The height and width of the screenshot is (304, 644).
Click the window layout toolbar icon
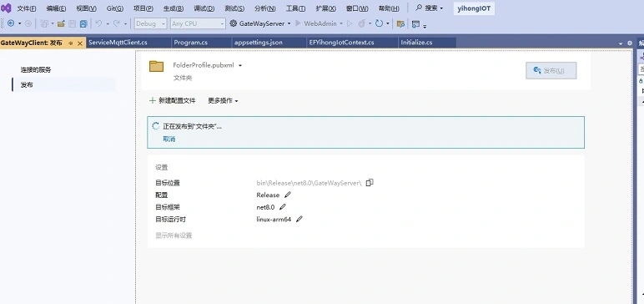(x=415, y=24)
